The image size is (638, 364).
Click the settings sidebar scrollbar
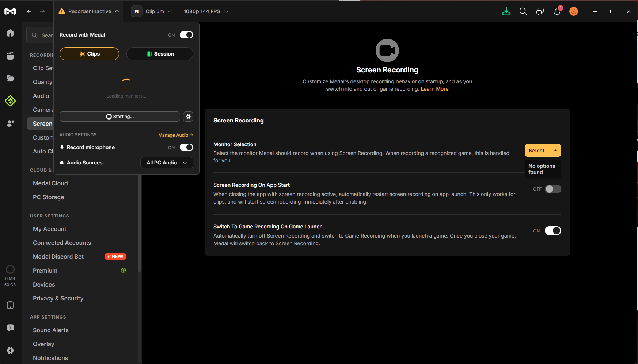pyautogui.click(x=140, y=223)
